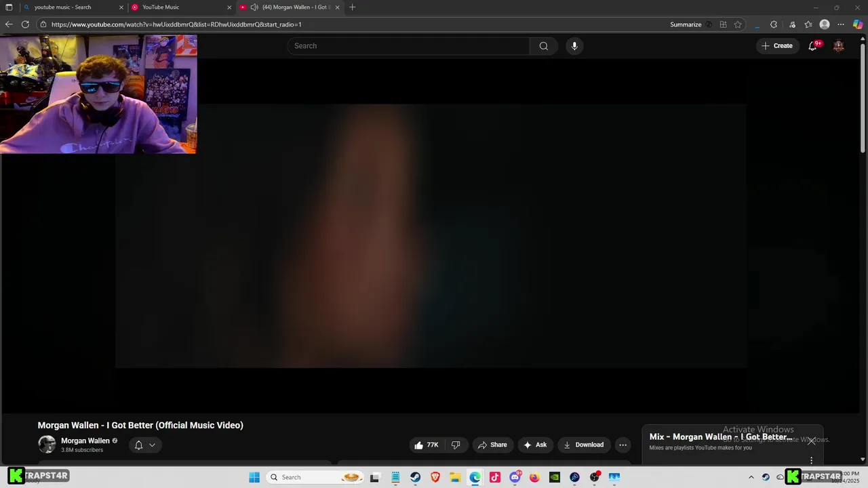Image resolution: width=868 pixels, height=488 pixels.
Task: Open the Copilot sidebar icon
Action: pos(858,24)
